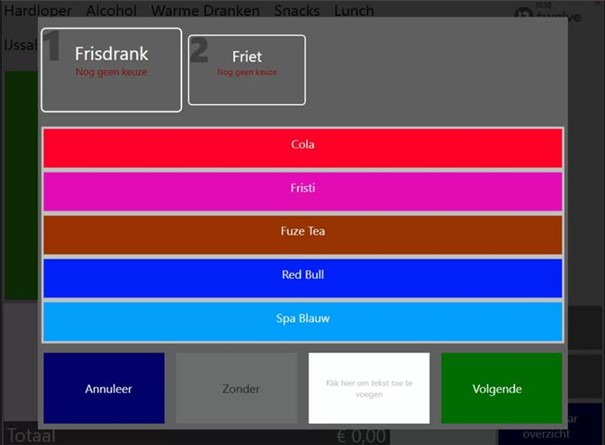Pick the Fuze Tea option

[x=302, y=233]
